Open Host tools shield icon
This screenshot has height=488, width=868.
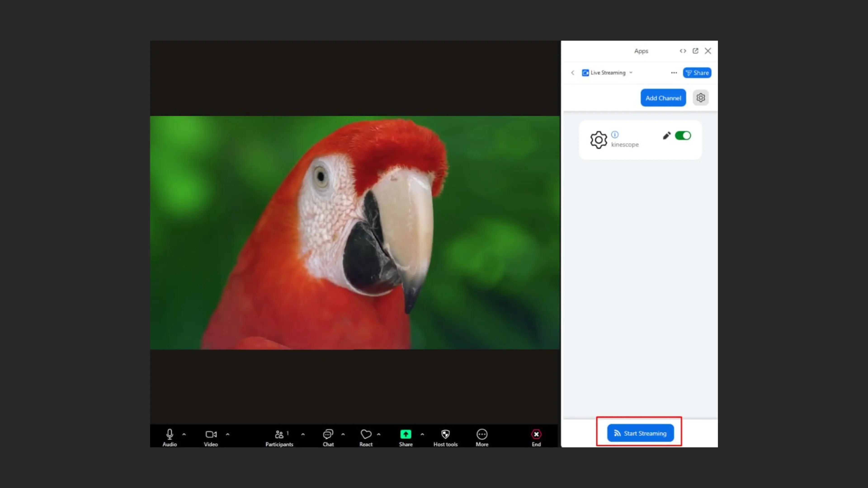446,434
